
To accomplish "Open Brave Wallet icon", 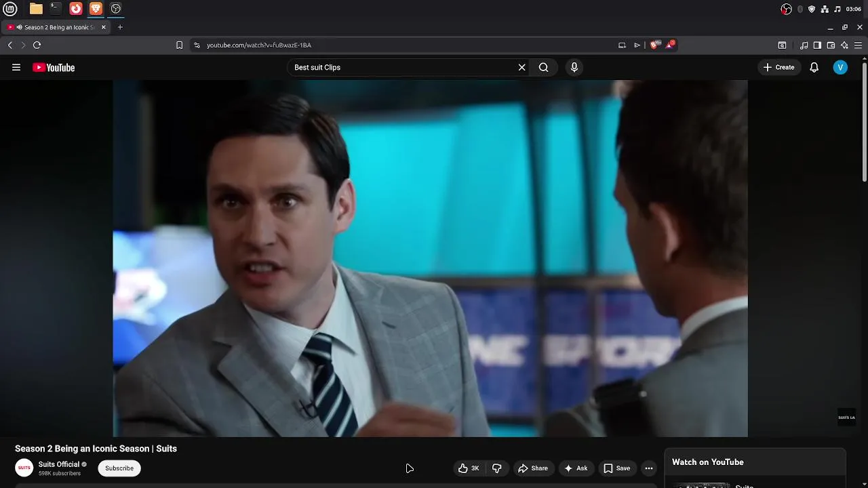I will (831, 45).
